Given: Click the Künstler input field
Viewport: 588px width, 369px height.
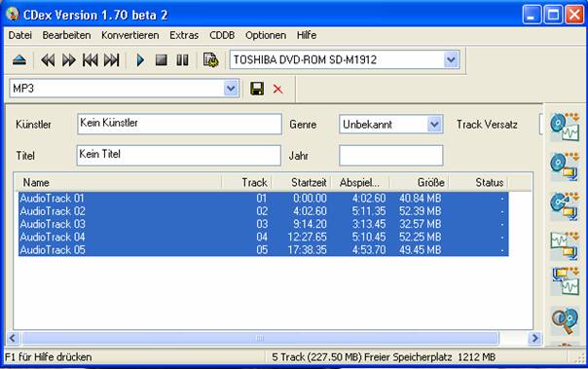Looking at the screenshot, I should 180,124.
